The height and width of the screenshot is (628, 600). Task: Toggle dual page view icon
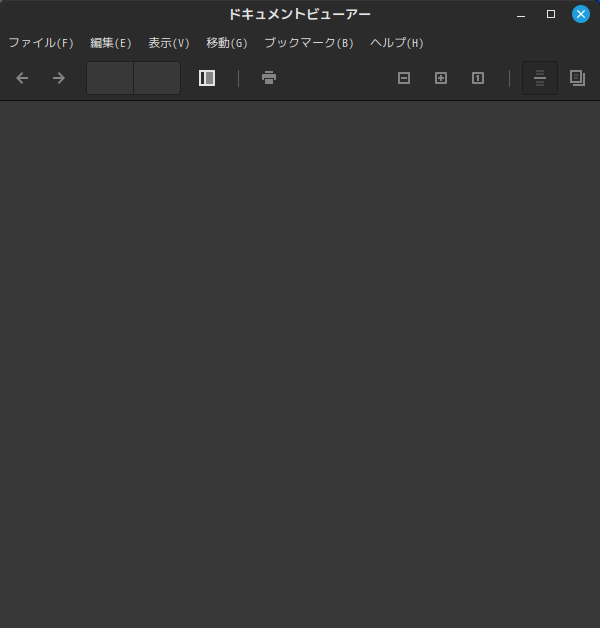578,78
